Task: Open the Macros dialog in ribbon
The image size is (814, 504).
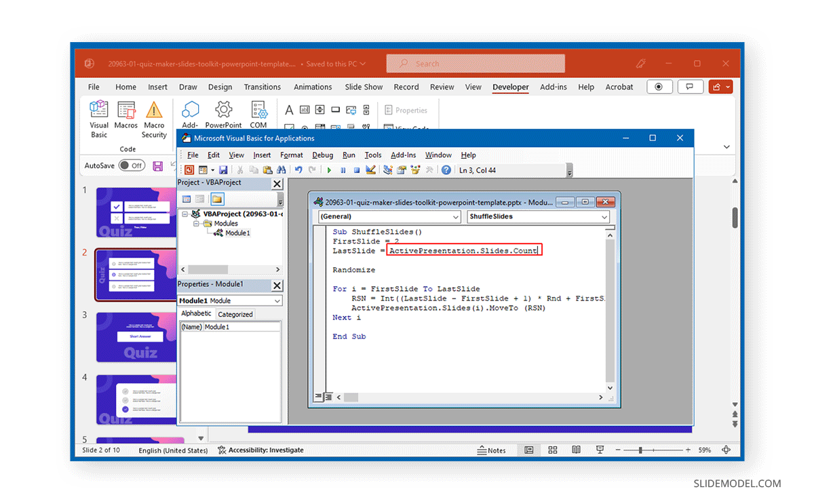Action: point(126,115)
